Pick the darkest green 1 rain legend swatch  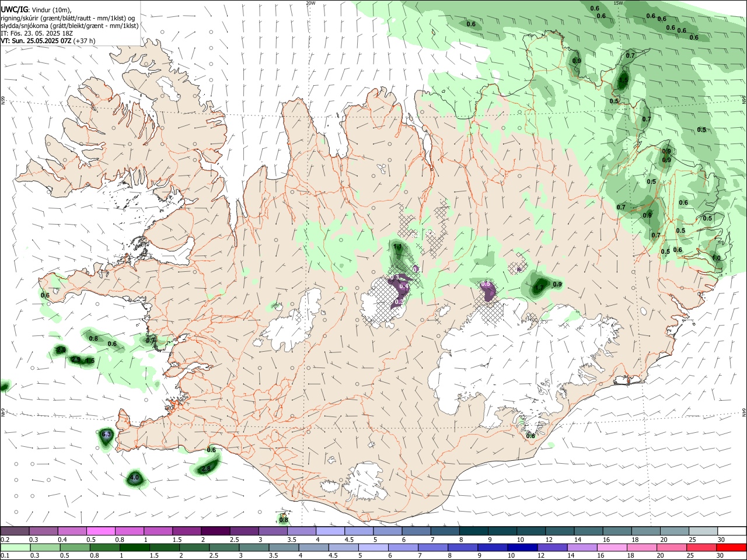pos(134,547)
